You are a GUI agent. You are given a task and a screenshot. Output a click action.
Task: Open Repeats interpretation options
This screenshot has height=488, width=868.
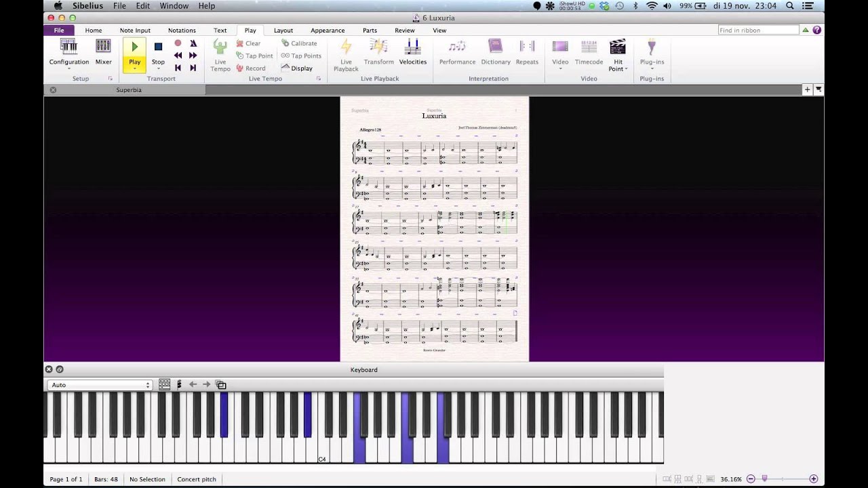[527, 52]
